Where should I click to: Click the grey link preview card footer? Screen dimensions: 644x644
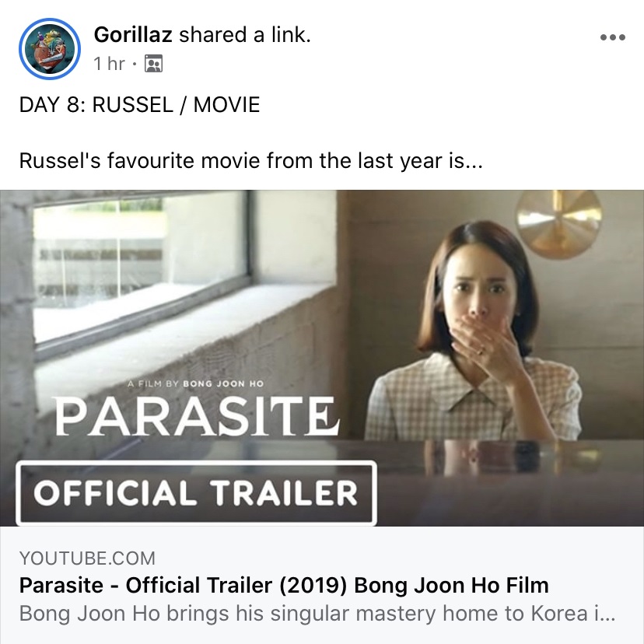coord(322,585)
